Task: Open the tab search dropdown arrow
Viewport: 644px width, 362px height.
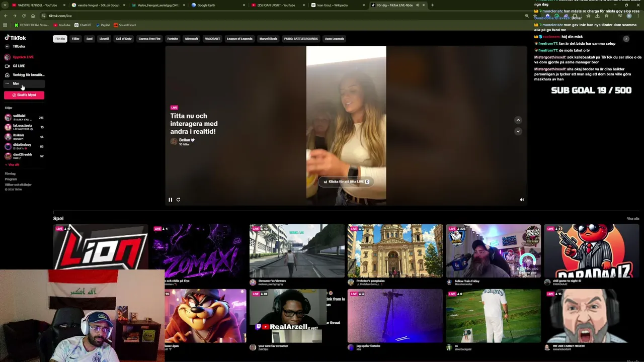Action: pyautogui.click(x=6, y=5)
